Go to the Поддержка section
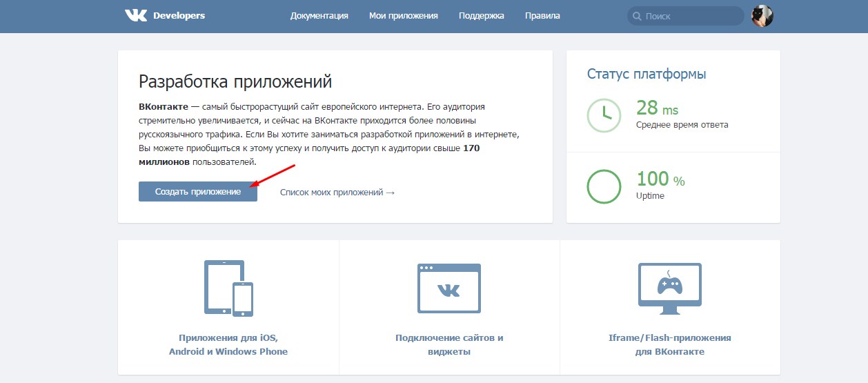Image resolution: width=868 pixels, height=383 pixels. (x=482, y=15)
